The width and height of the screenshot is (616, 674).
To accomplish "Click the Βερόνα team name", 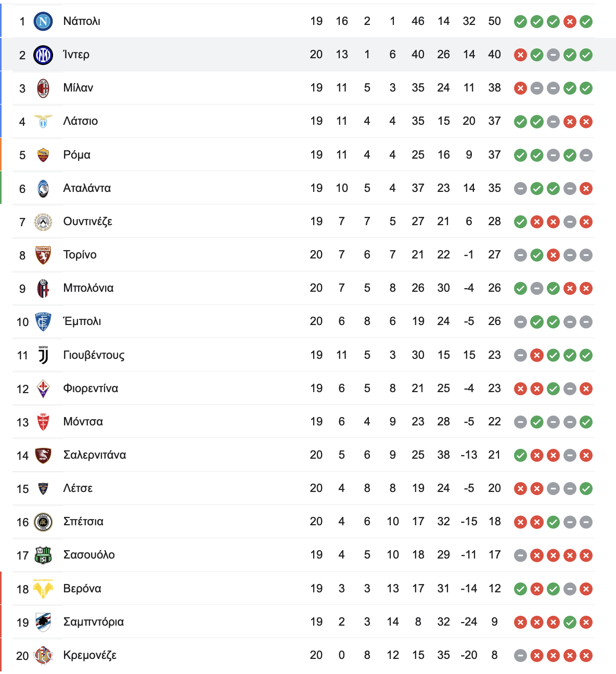I will [82, 589].
